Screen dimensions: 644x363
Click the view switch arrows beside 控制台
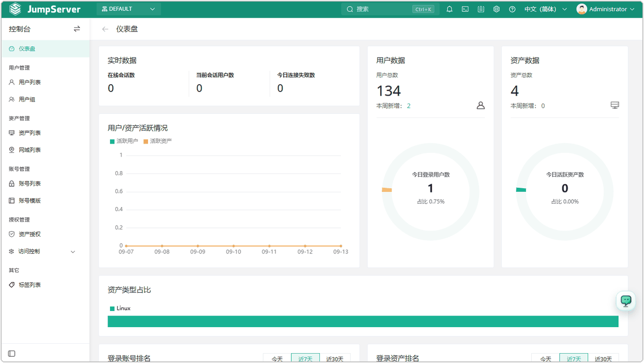tap(77, 29)
